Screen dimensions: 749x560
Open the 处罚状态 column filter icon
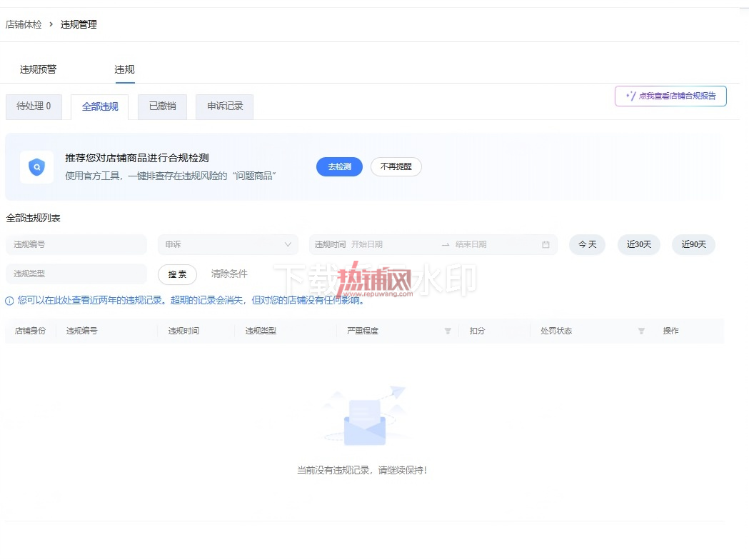[x=641, y=331]
